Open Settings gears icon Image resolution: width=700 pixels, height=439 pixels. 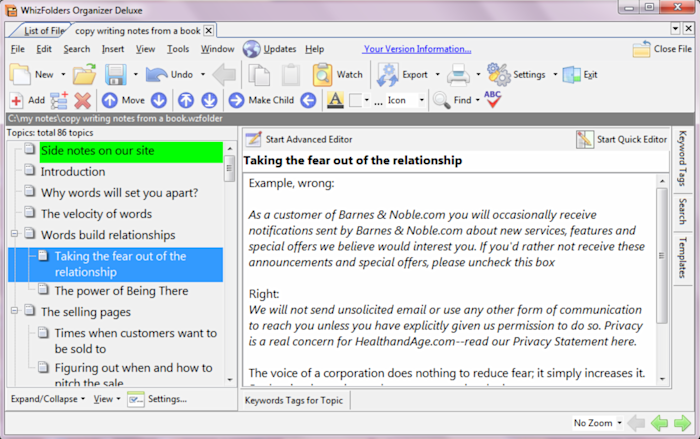click(499, 74)
